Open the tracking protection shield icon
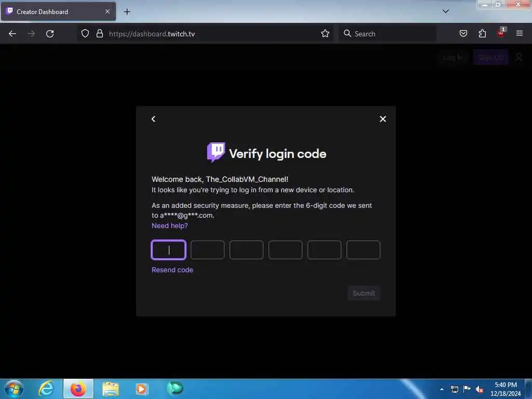 coord(85,34)
